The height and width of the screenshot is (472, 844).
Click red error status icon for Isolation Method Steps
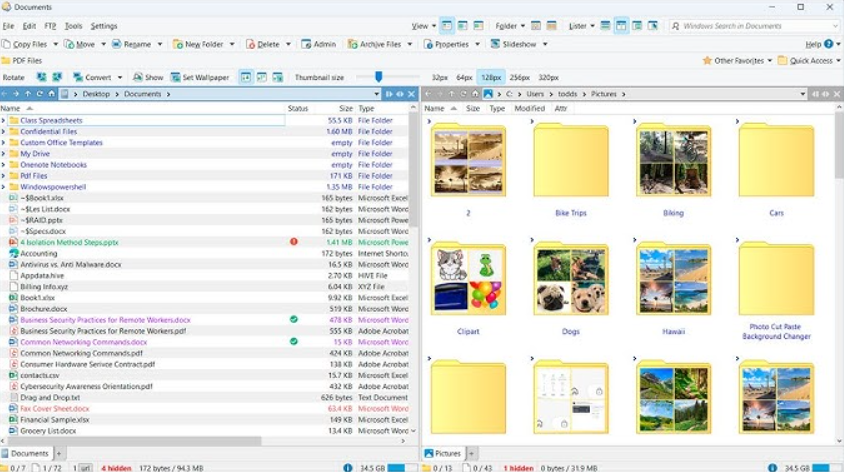(x=294, y=242)
